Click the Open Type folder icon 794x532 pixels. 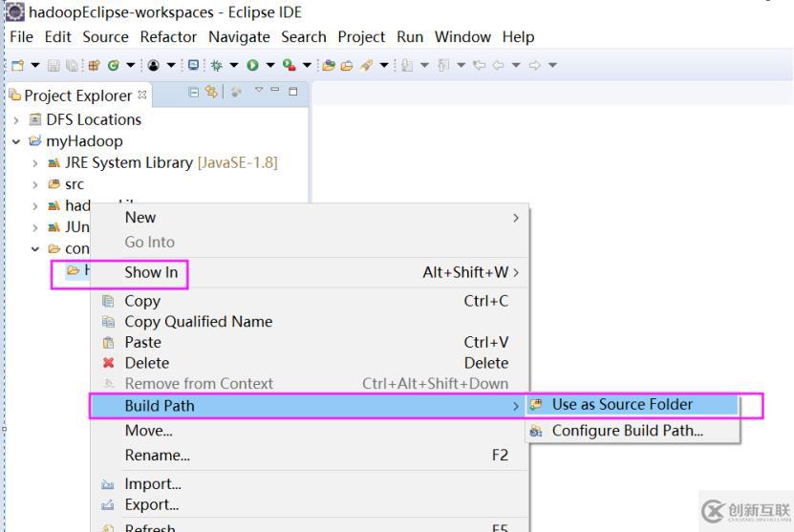pos(329,65)
